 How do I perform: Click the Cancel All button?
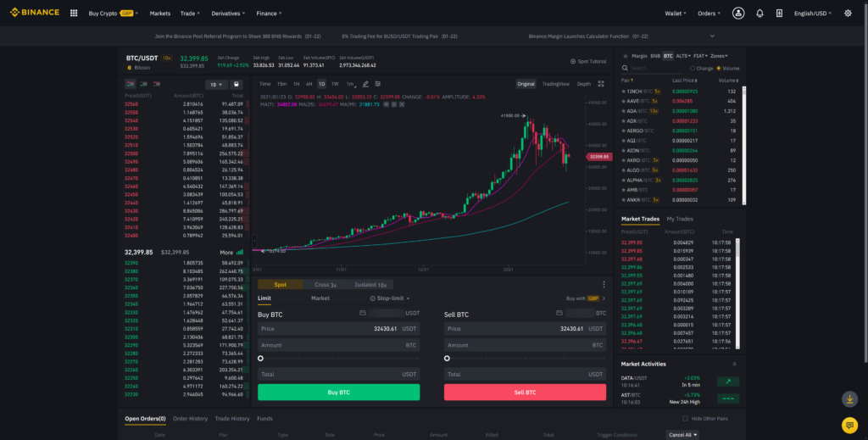coord(682,435)
